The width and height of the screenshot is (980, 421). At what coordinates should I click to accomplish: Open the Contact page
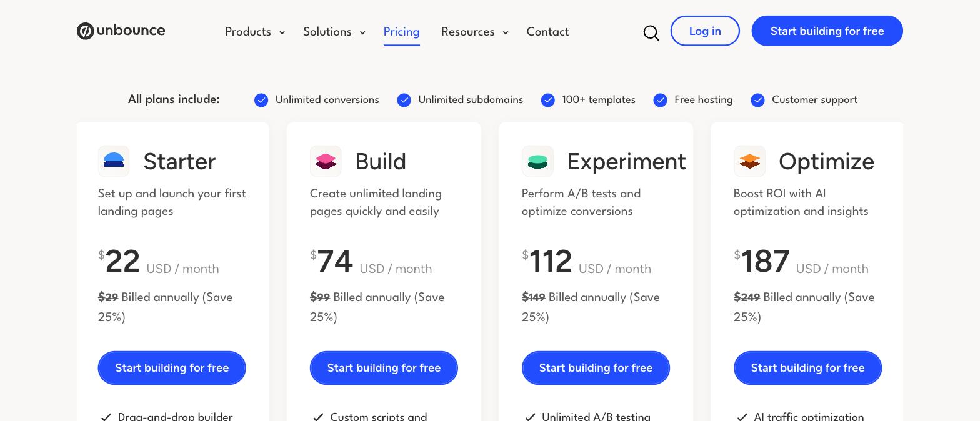(x=547, y=32)
